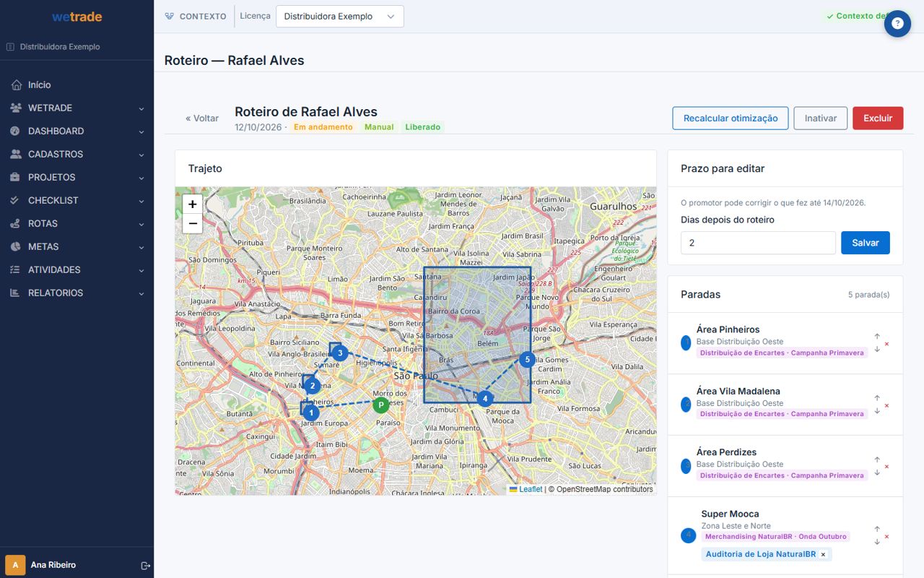The image size is (924, 578).
Task: Go to Início in the sidebar
Action: [x=77, y=85]
